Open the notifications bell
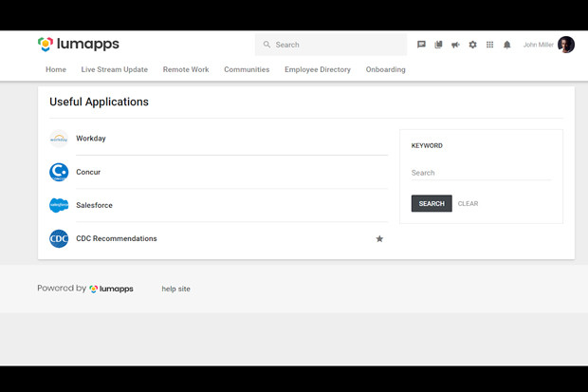Viewport: 588px width, 392px height. [x=507, y=45]
